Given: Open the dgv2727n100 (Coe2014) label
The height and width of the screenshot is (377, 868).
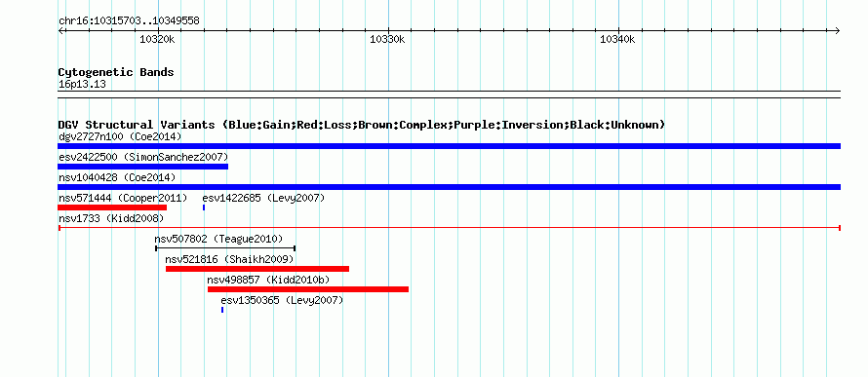Looking at the screenshot, I should [120, 136].
